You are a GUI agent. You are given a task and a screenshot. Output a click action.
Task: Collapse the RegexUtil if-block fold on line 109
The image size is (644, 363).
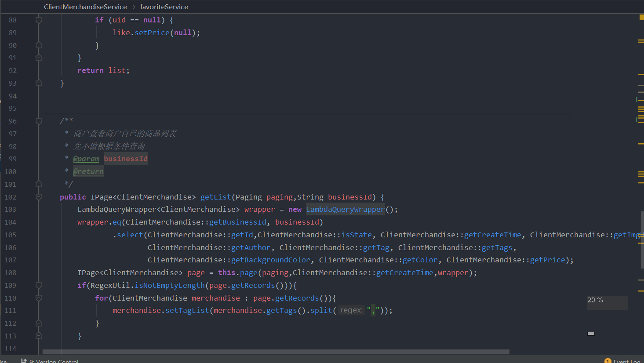(x=39, y=286)
